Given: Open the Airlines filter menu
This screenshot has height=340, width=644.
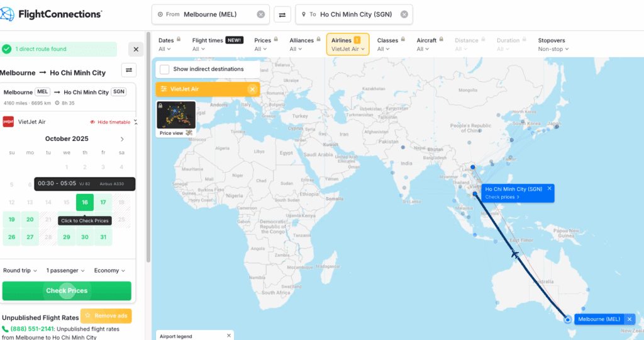Looking at the screenshot, I should click(347, 45).
